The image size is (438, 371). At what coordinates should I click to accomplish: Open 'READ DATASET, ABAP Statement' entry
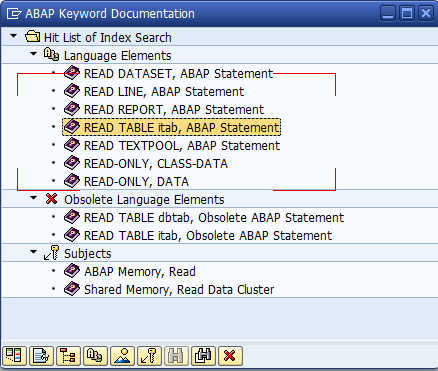coord(179,74)
